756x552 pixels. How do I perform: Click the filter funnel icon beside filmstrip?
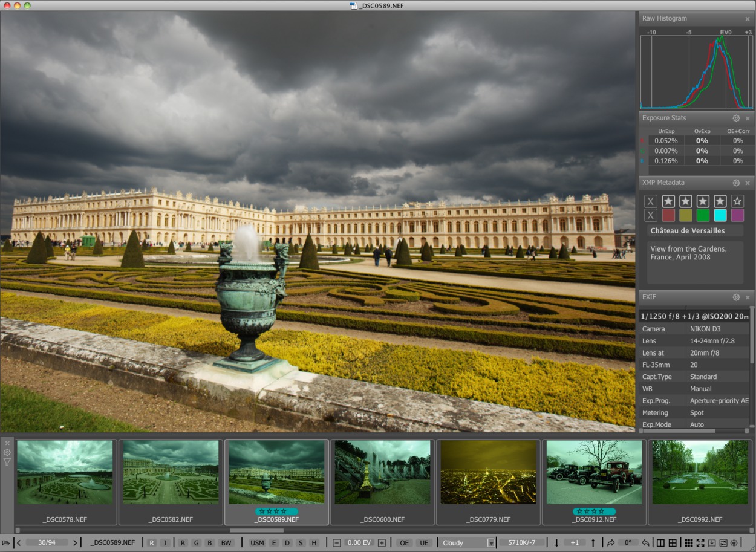pos(7,463)
